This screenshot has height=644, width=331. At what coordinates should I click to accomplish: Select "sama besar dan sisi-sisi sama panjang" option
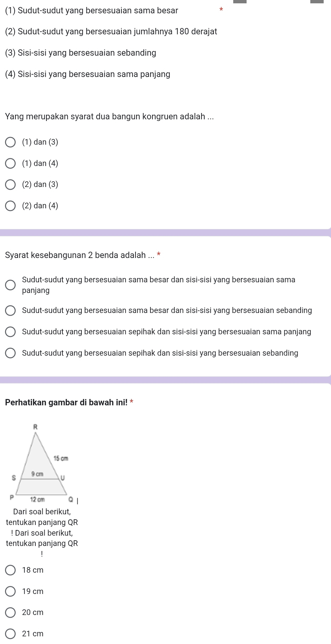tap(10, 285)
